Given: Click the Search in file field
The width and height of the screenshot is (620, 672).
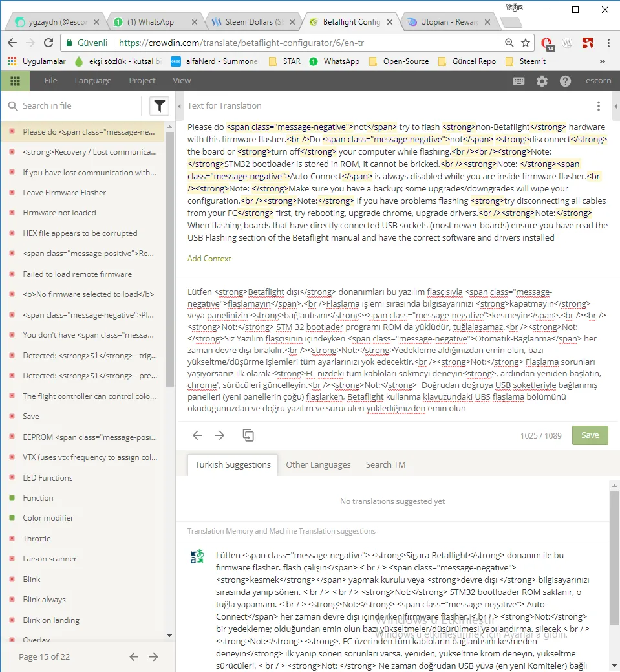Looking at the screenshot, I should coord(80,106).
